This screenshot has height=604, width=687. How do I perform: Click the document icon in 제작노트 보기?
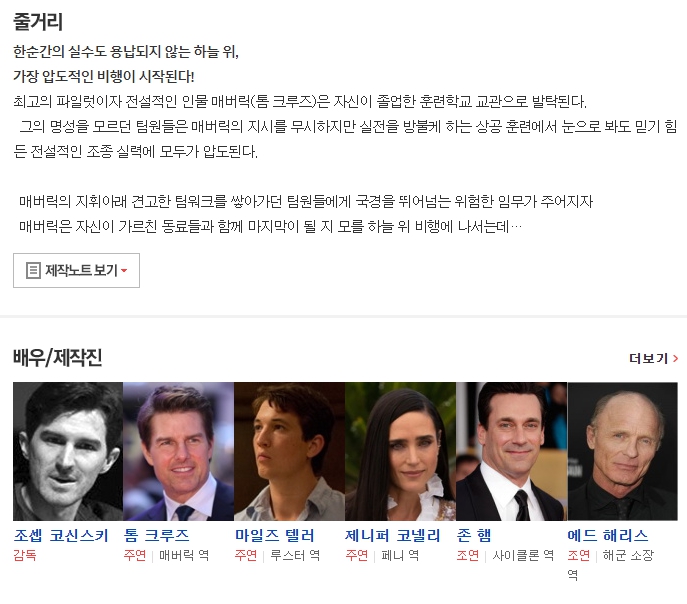(x=33, y=270)
